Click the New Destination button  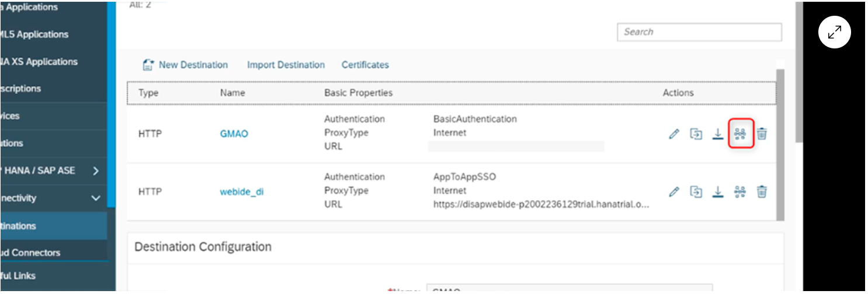185,65
